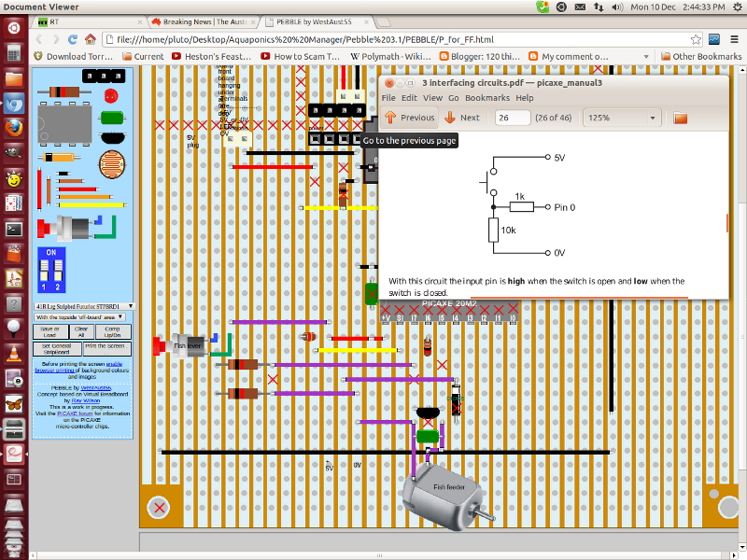Image resolution: width=747 pixels, height=560 pixels.
Task: Toggle the bookmark star in the address bar
Action: tap(696, 40)
